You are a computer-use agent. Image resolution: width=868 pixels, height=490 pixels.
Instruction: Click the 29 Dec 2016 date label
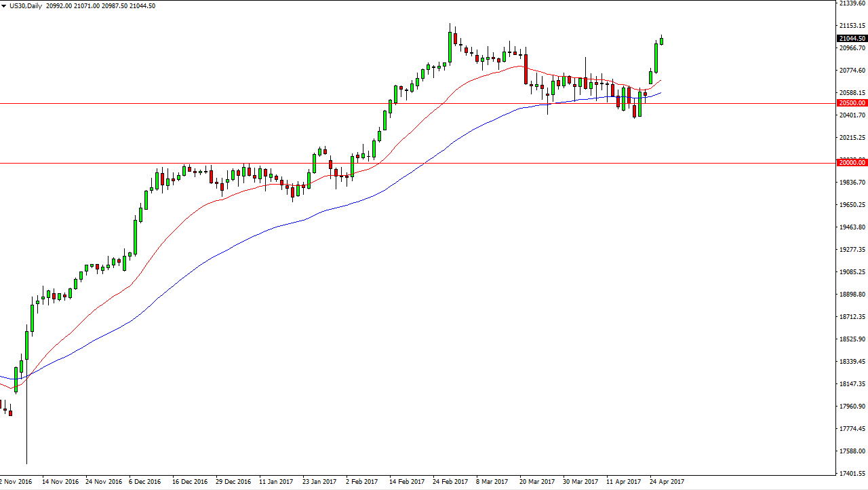point(233,482)
